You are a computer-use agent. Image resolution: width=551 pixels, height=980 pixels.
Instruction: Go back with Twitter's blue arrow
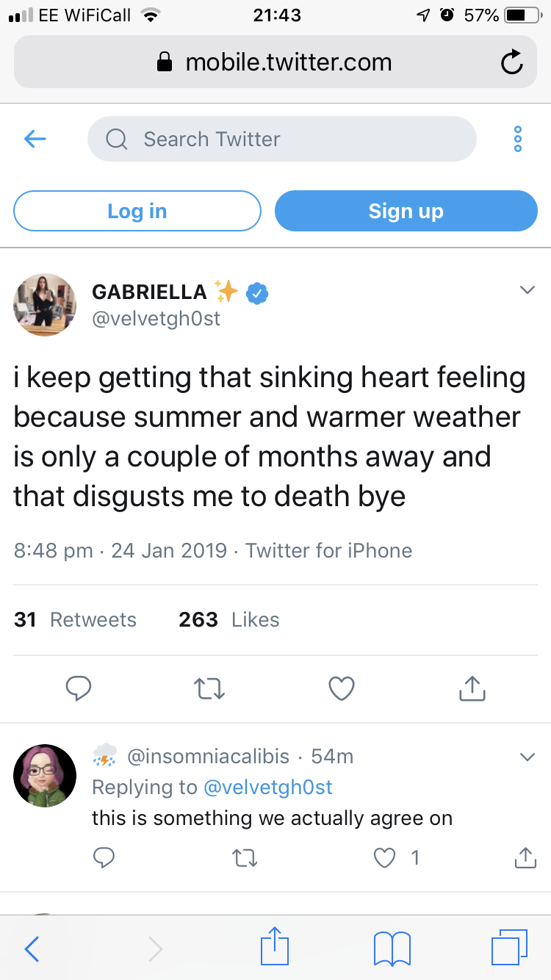click(35, 139)
